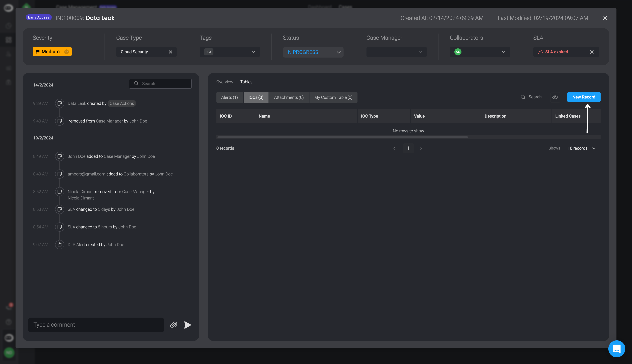Open the severity dropdown arrow on Medium
This screenshot has height=364, width=632.
click(67, 52)
